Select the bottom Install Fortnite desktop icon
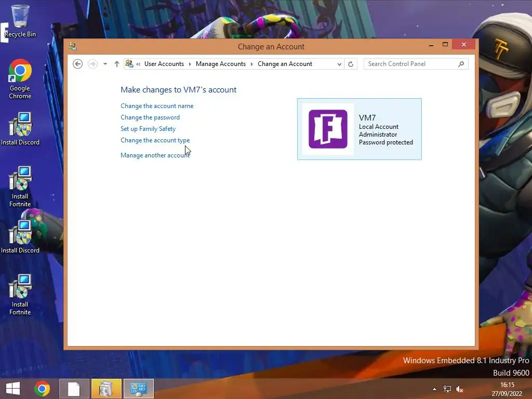 coord(20,295)
